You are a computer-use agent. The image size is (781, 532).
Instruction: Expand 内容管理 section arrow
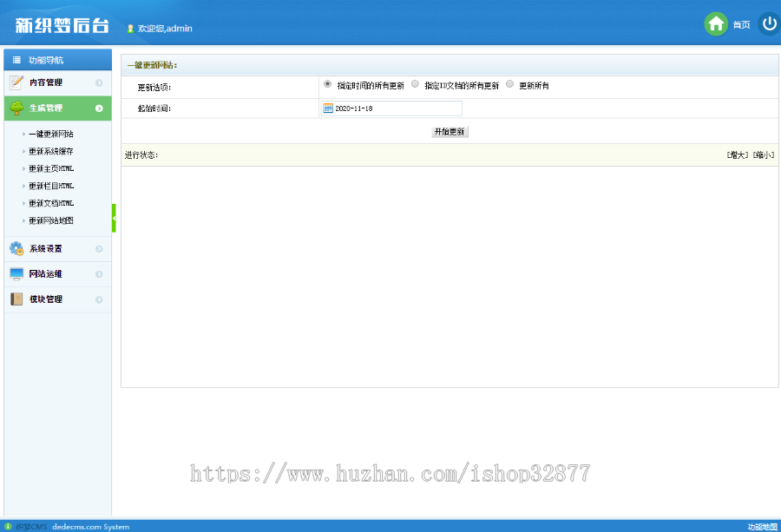point(99,82)
